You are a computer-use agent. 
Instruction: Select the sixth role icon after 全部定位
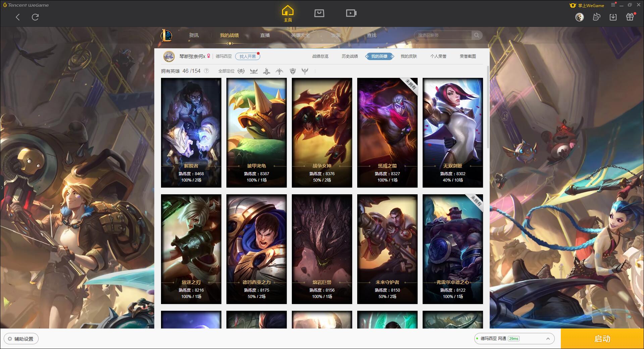point(305,71)
